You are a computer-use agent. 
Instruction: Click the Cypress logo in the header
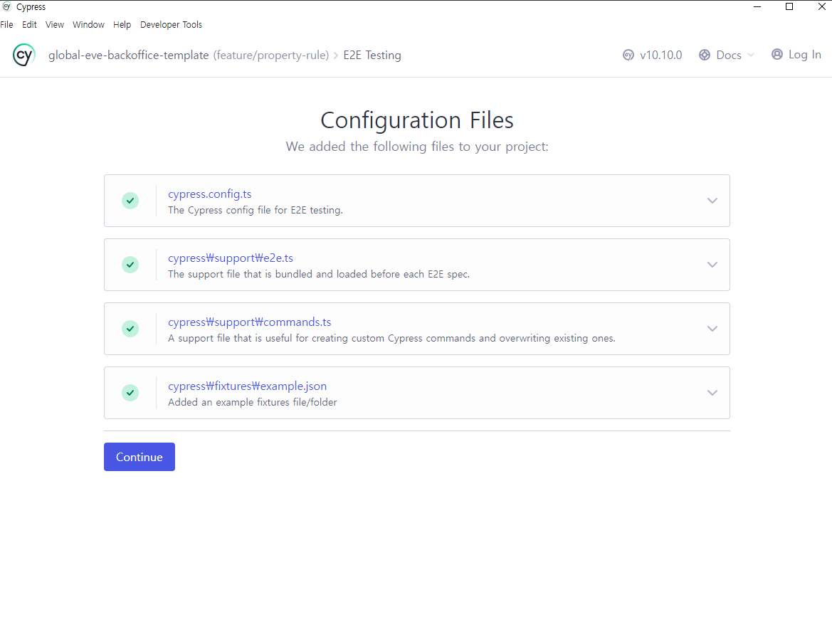click(24, 55)
